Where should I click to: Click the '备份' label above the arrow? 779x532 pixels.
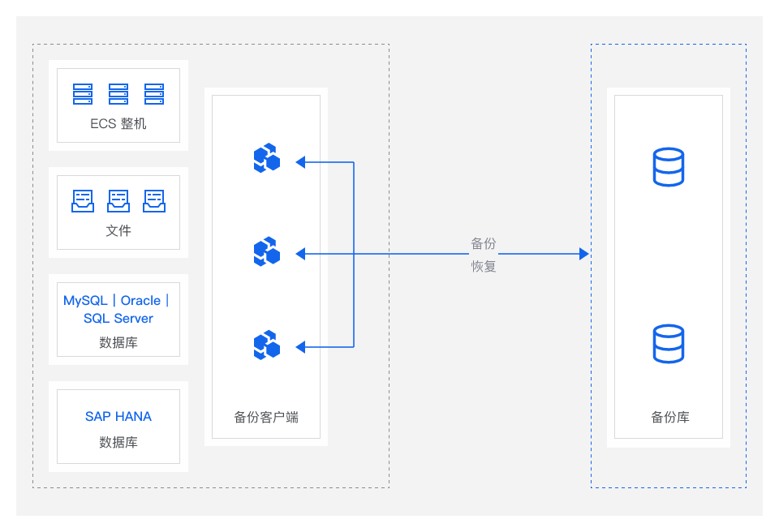pyautogui.click(x=484, y=243)
